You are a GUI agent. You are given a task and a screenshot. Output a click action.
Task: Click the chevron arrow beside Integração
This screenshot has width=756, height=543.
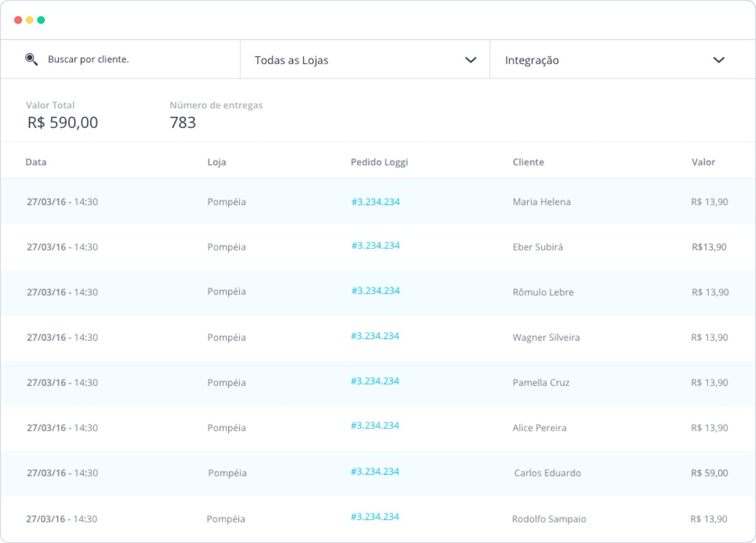click(719, 60)
